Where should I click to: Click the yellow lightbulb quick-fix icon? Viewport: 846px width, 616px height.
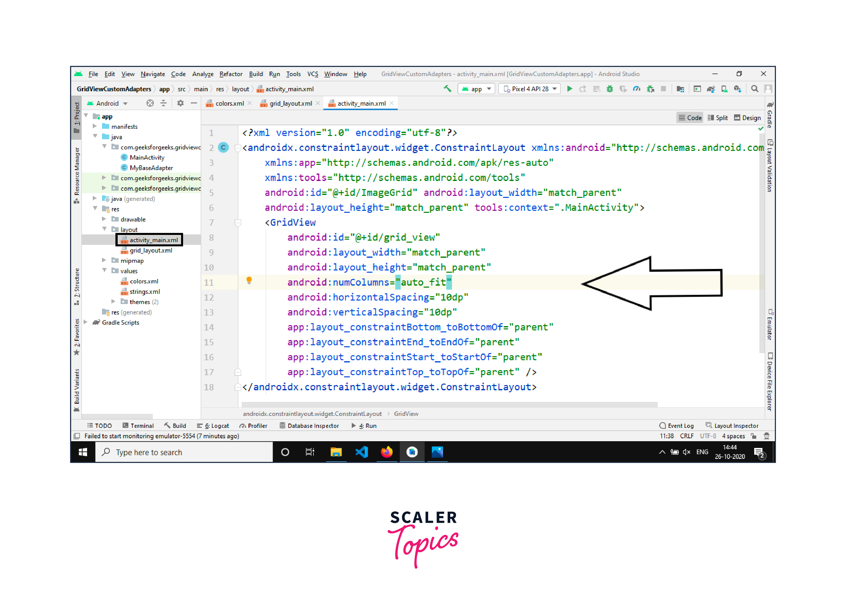pos(249,280)
